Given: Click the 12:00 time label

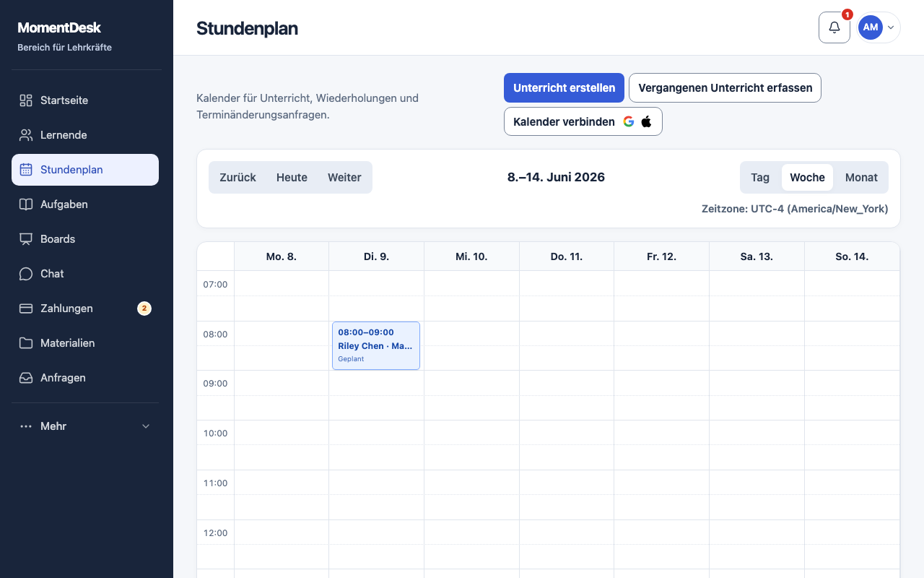Looking at the screenshot, I should tap(215, 533).
